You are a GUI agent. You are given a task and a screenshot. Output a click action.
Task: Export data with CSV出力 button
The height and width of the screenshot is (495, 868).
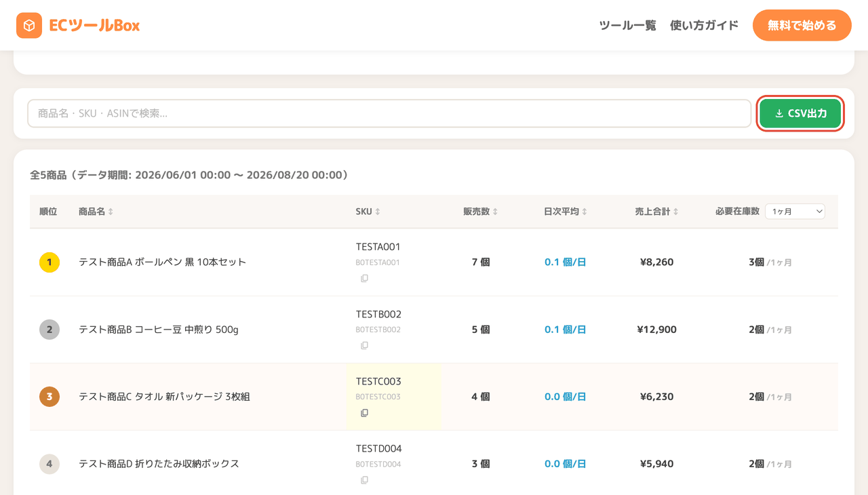[800, 113]
